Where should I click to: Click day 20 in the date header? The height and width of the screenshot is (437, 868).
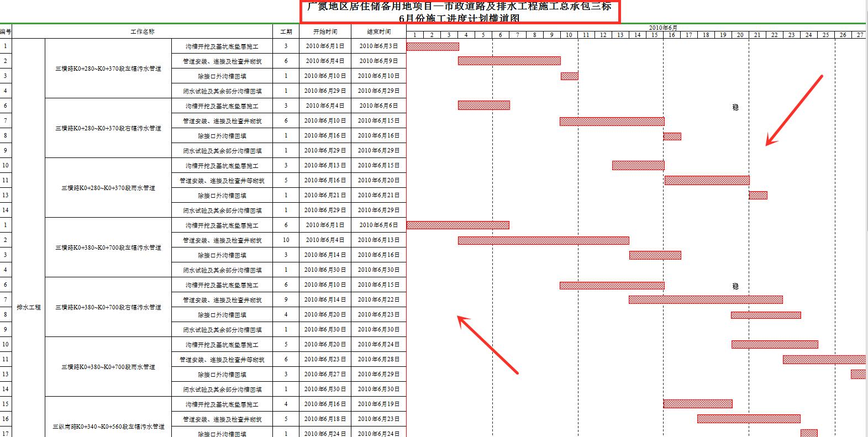click(740, 35)
